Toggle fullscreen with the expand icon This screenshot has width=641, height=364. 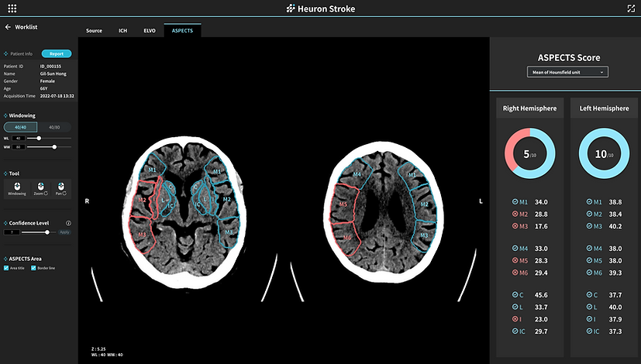631,9
